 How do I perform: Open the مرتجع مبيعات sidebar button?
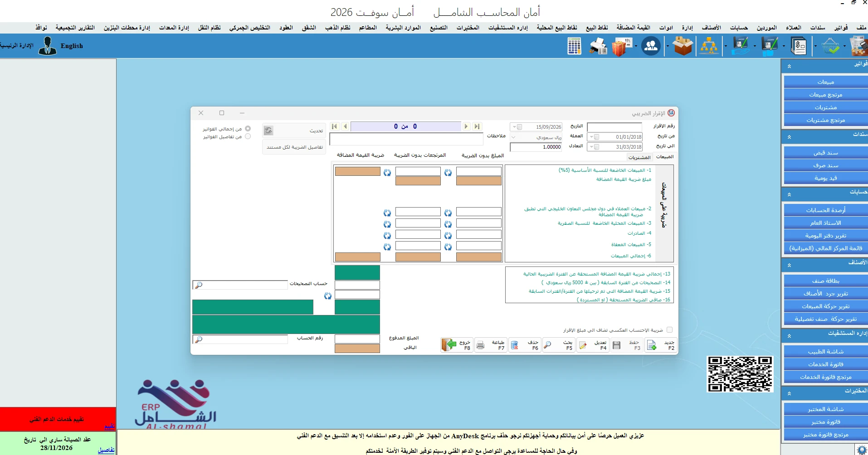(825, 95)
